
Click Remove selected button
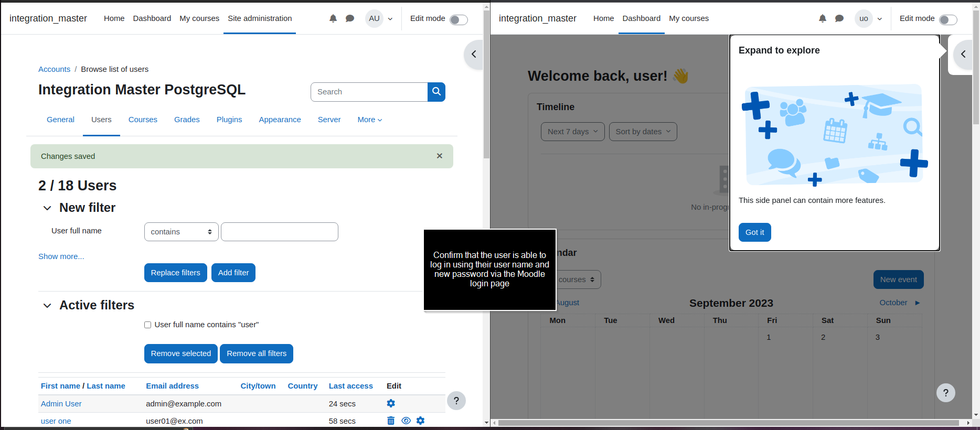(181, 353)
